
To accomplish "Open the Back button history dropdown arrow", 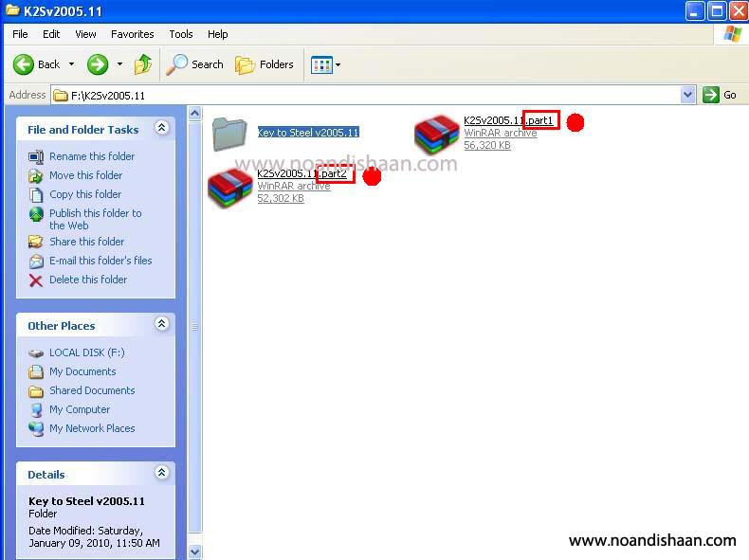I will [71, 64].
